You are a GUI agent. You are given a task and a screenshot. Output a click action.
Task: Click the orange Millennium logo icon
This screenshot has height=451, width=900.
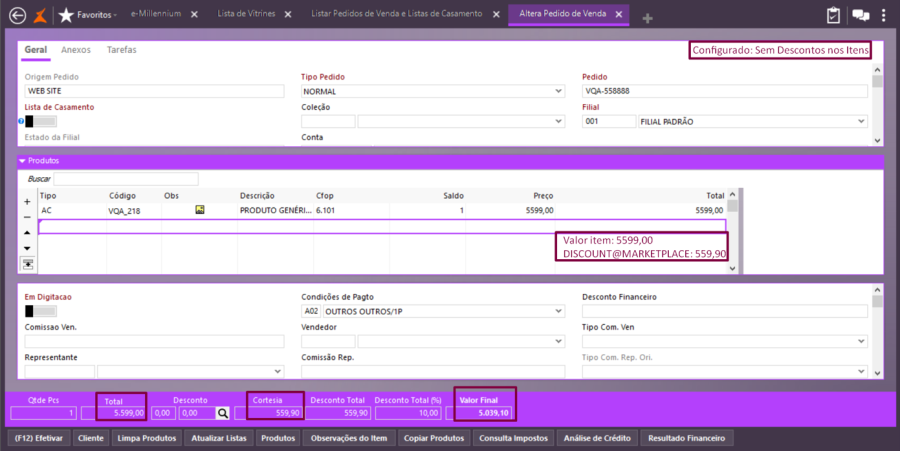tap(40, 15)
